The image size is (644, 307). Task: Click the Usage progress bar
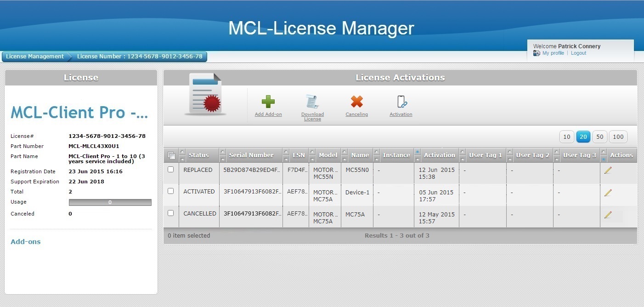pyautogui.click(x=110, y=202)
